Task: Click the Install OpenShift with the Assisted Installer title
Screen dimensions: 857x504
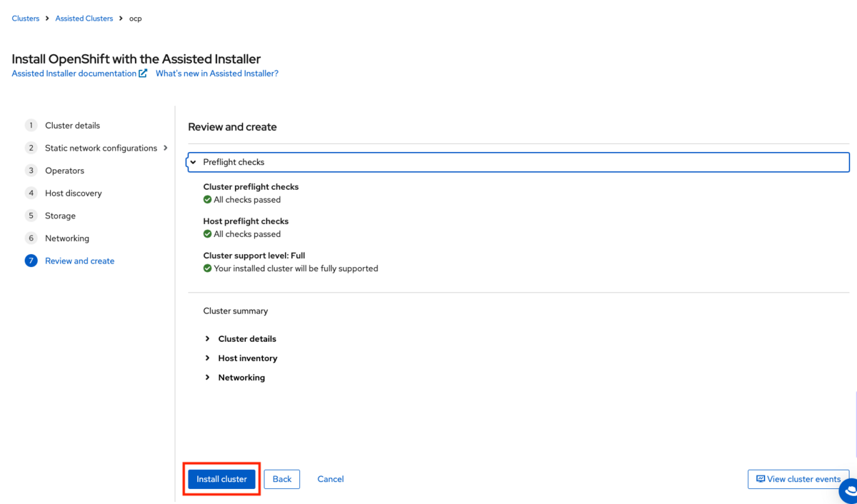Action: [136, 59]
